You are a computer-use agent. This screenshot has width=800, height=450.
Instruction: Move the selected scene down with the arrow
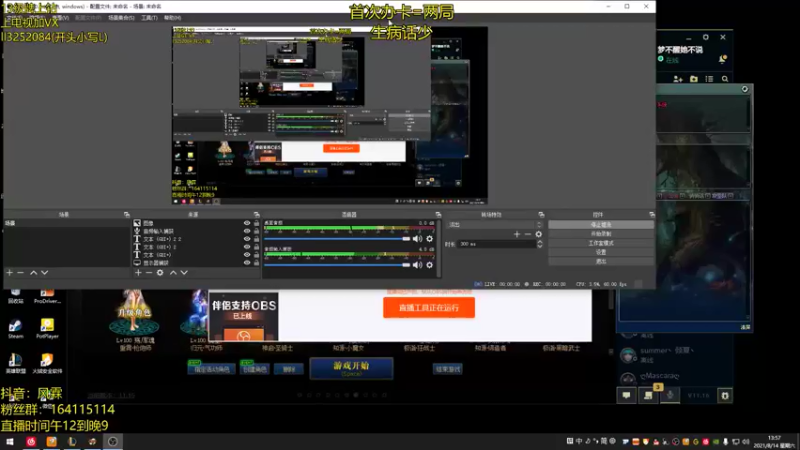[45, 273]
